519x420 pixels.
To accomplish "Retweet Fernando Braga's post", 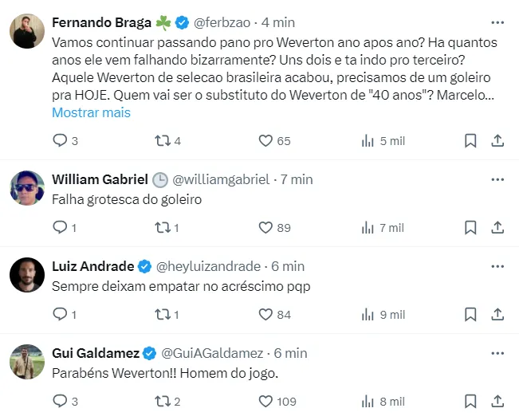I will [162, 141].
